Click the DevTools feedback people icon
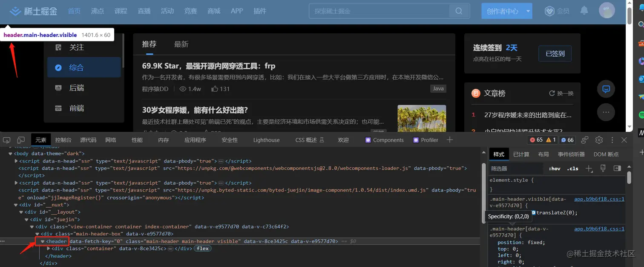The height and width of the screenshot is (267, 644). tap(585, 140)
